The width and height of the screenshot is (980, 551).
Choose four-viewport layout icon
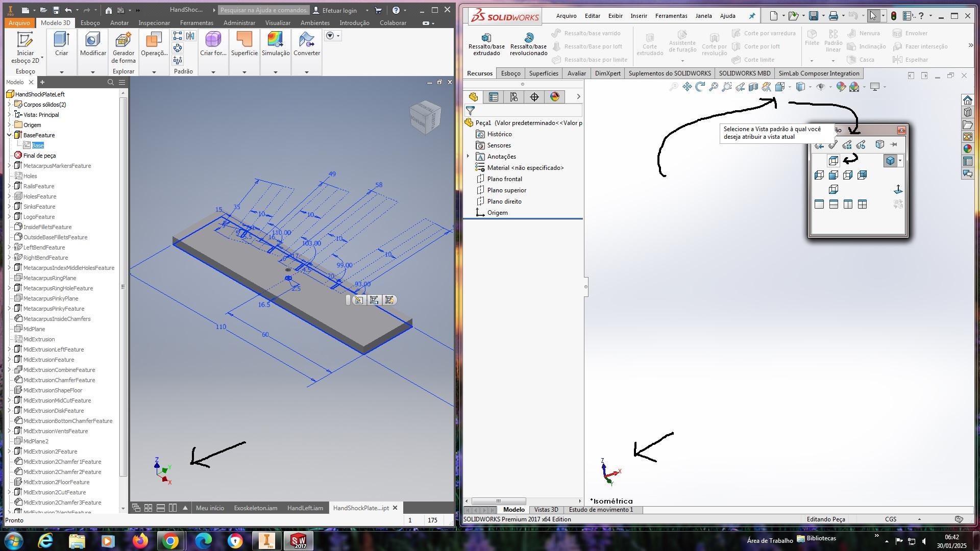click(x=862, y=205)
